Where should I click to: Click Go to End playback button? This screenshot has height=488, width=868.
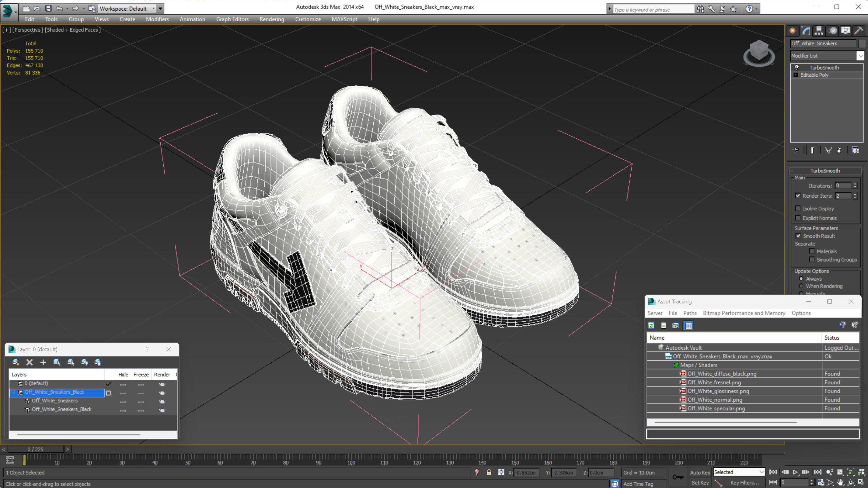(817, 472)
